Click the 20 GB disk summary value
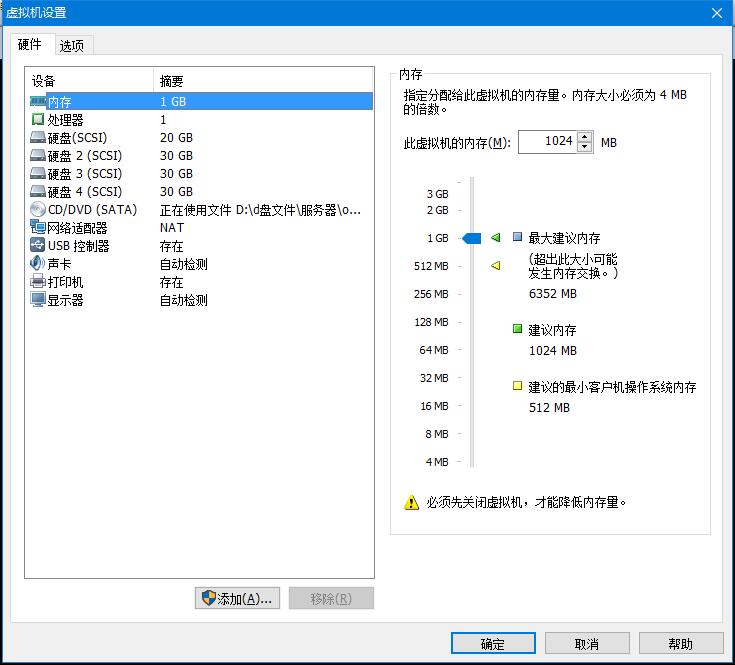The image size is (735, 665). 176,138
